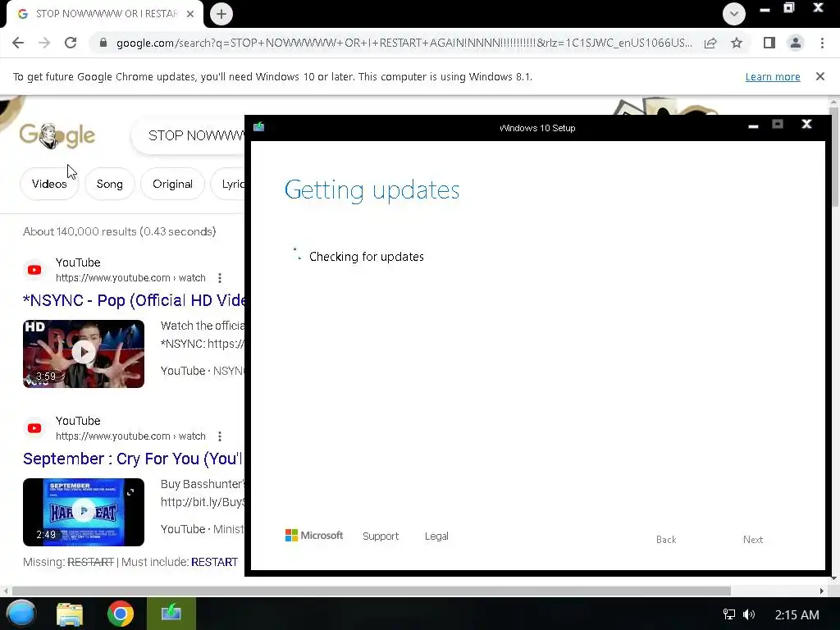Go to Google home via logo

tap(57, 135)
